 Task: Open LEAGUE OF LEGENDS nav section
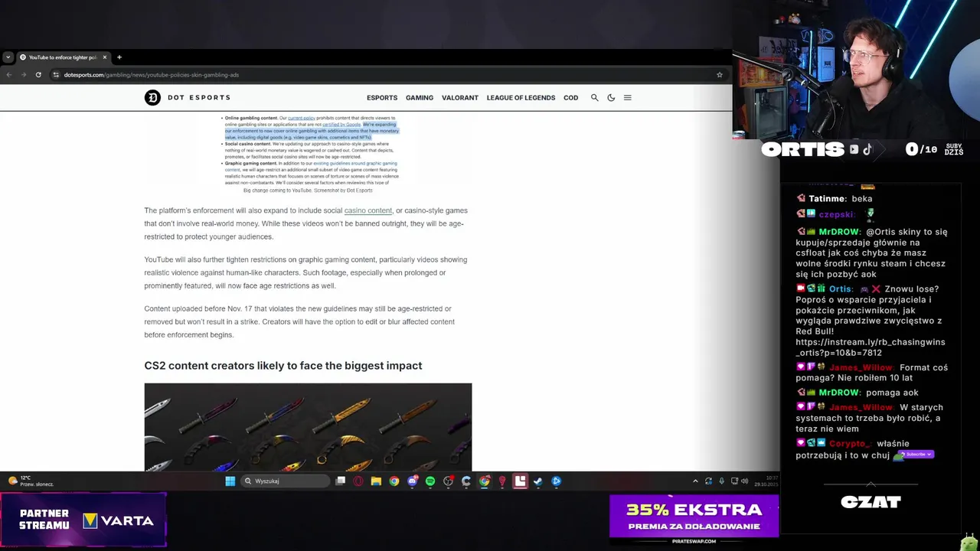click(521, 98)
